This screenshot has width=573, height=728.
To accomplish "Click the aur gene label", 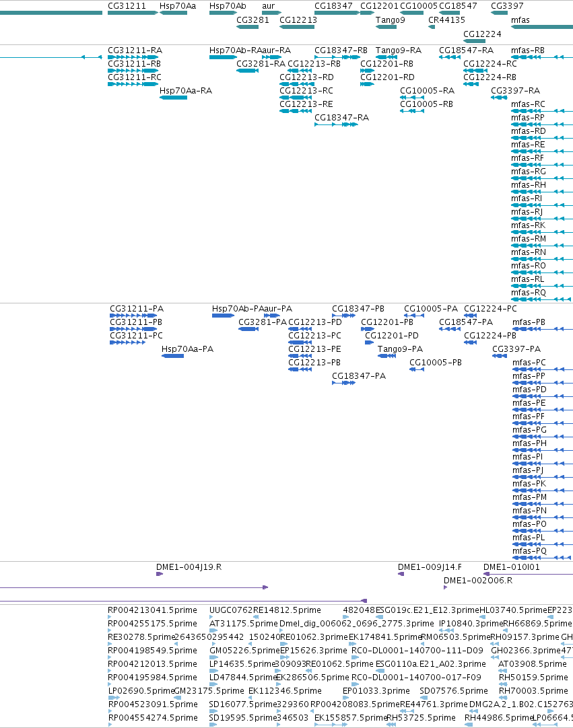I will coord(268,6).
